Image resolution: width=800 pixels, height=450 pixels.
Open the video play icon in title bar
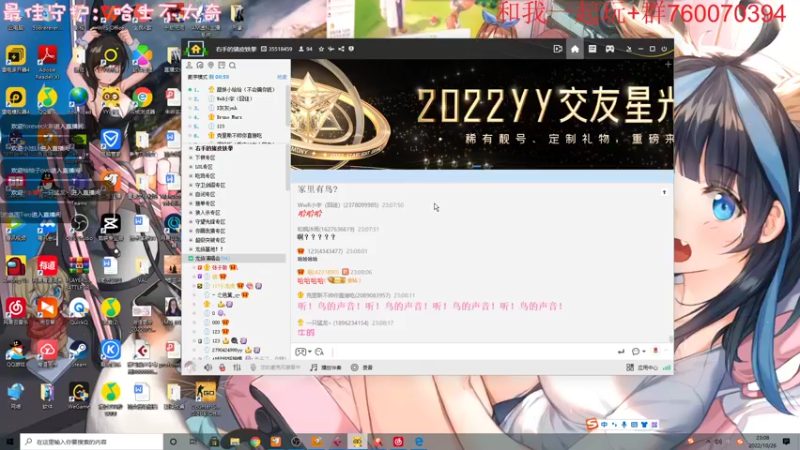click(558, 49)
